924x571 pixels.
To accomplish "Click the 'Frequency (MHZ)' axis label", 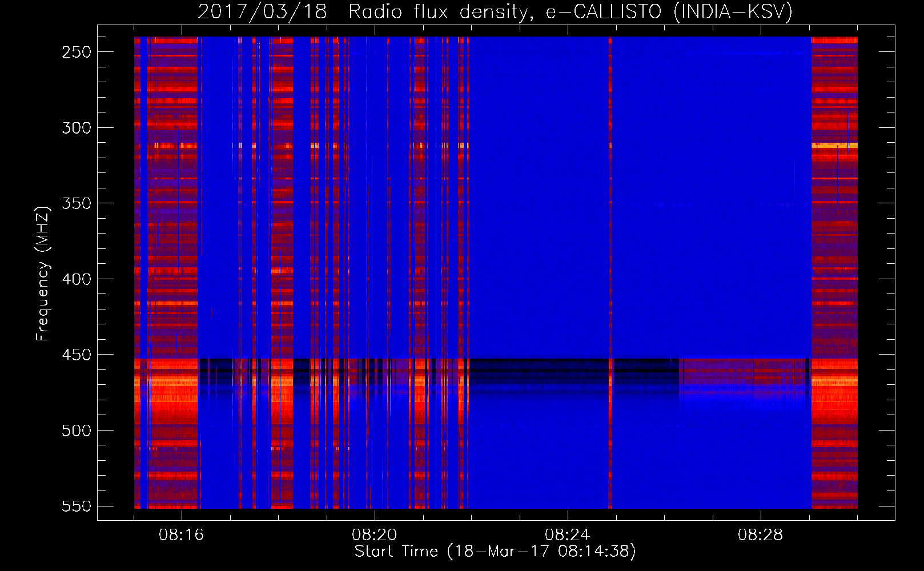I will (43, 274).
